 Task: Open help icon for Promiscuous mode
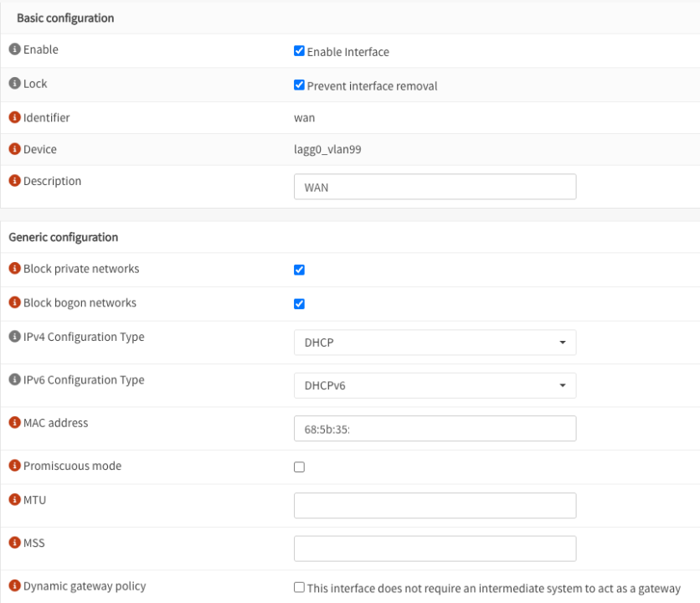pos(14,466)
